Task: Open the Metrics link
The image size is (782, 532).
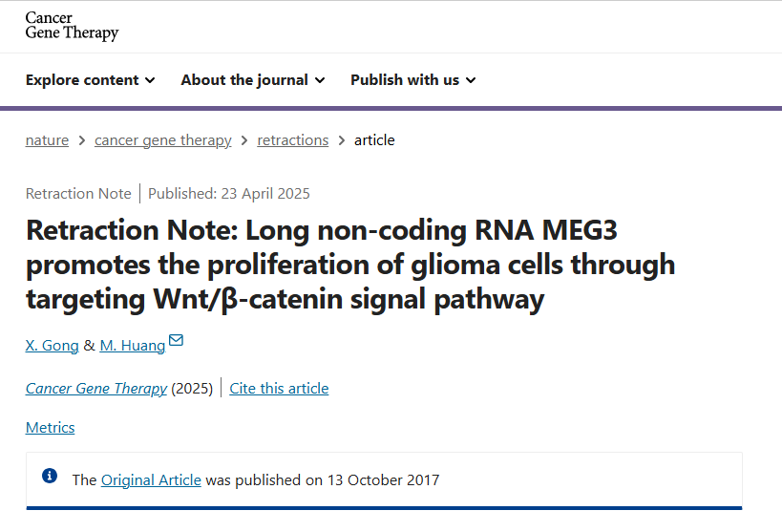Action: pos(50,428)
